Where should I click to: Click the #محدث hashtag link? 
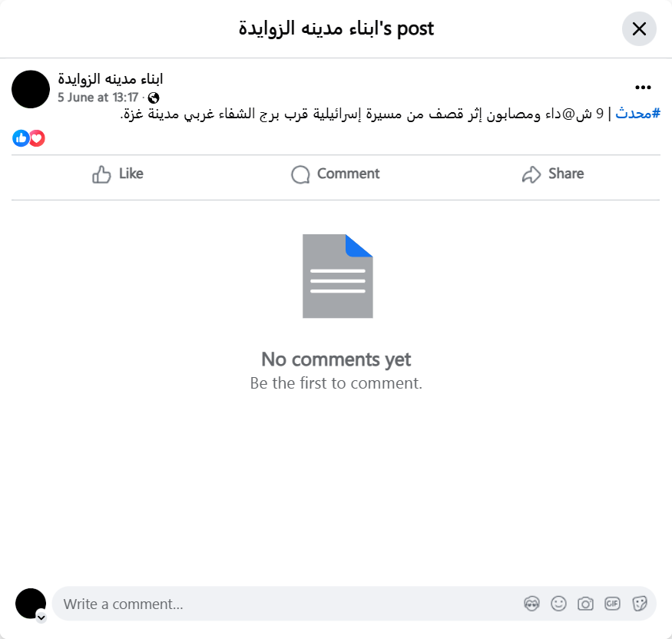tap(637, 114)
